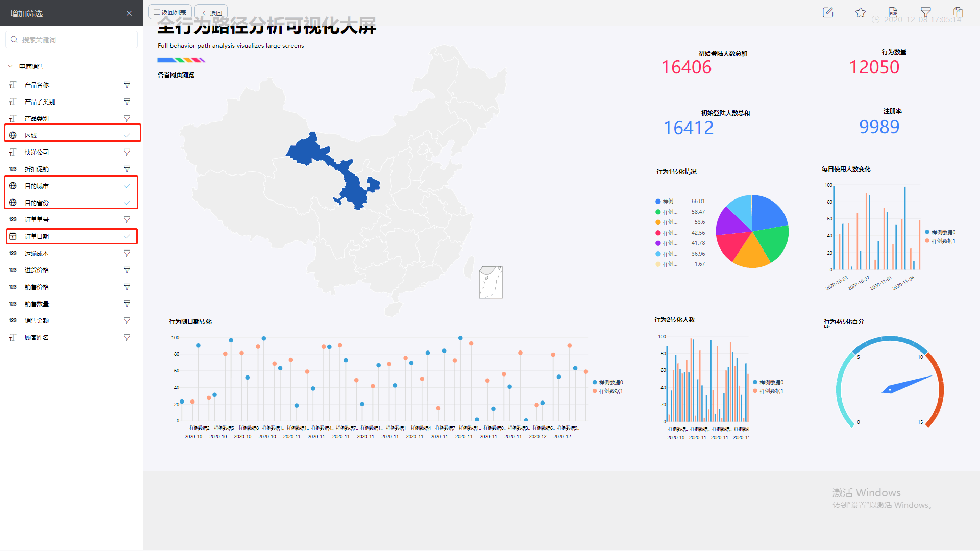Screen dimensions: 980x551
Task: Add 运输成本 filter via its funnel icon
Action: click(127, 253)
